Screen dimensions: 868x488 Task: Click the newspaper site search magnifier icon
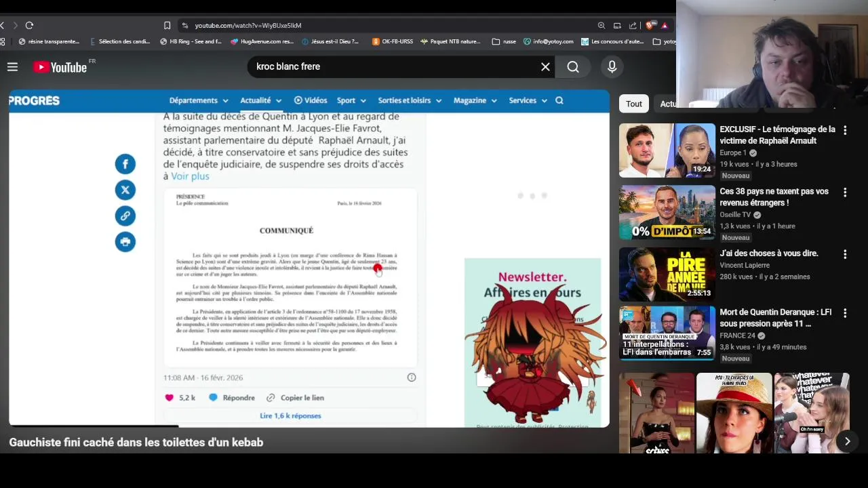[559, 100]
